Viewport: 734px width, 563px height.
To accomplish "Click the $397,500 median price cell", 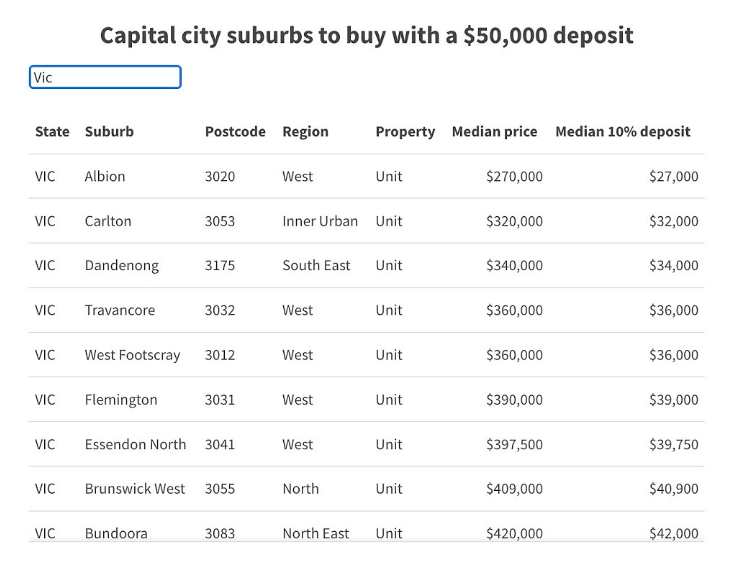I will pos(514,444).
